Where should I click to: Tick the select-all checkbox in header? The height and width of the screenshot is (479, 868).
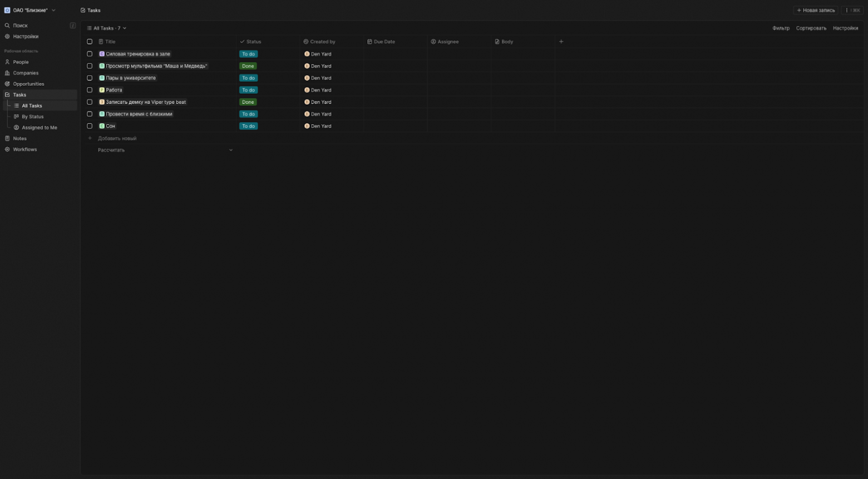point(90,42)
